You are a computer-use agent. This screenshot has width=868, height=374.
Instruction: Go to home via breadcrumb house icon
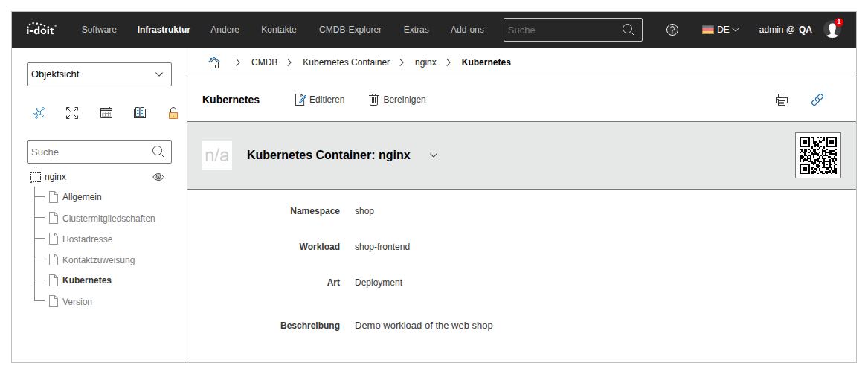[x=214, y=62]
